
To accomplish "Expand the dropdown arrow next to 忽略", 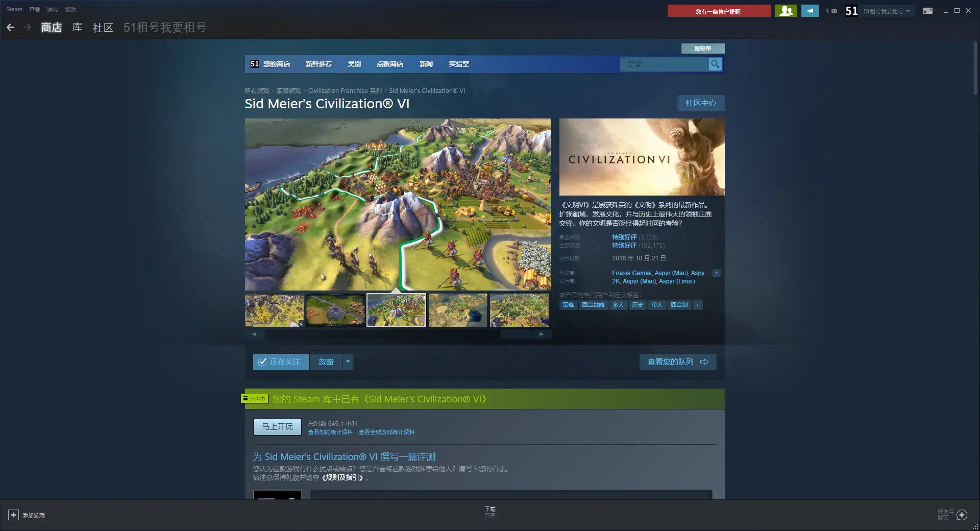I will pyautogui.click(x=348, y=362).
